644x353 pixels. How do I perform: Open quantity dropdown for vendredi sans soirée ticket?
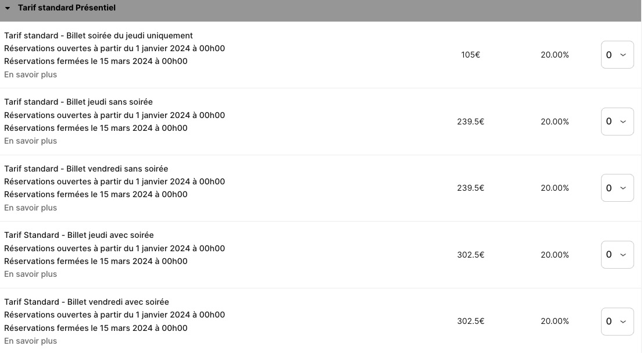pyautogui.click(x=617, y=188)
